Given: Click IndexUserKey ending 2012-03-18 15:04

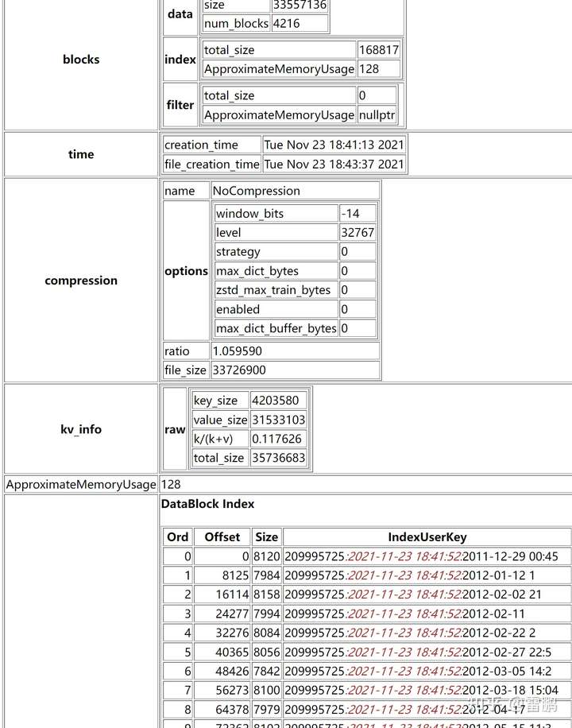Looking at the screenshot, I should pyautogui.click(x=421, y=690).
